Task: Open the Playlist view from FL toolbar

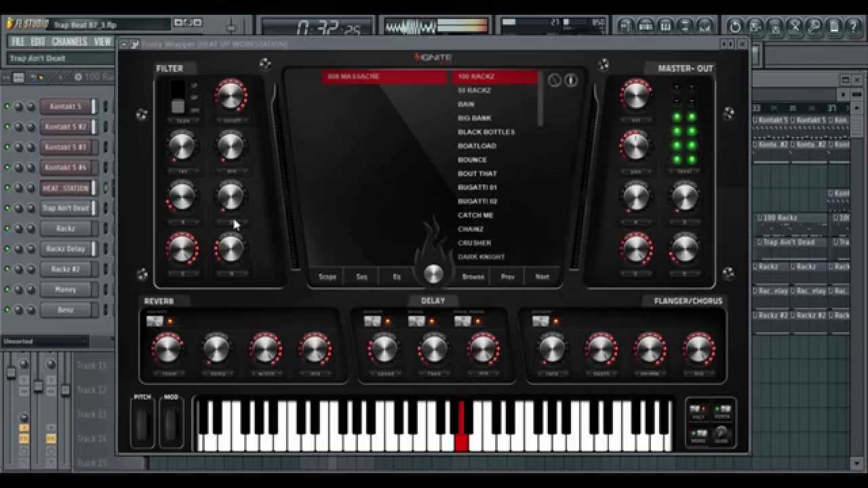Action: (625, 26)
